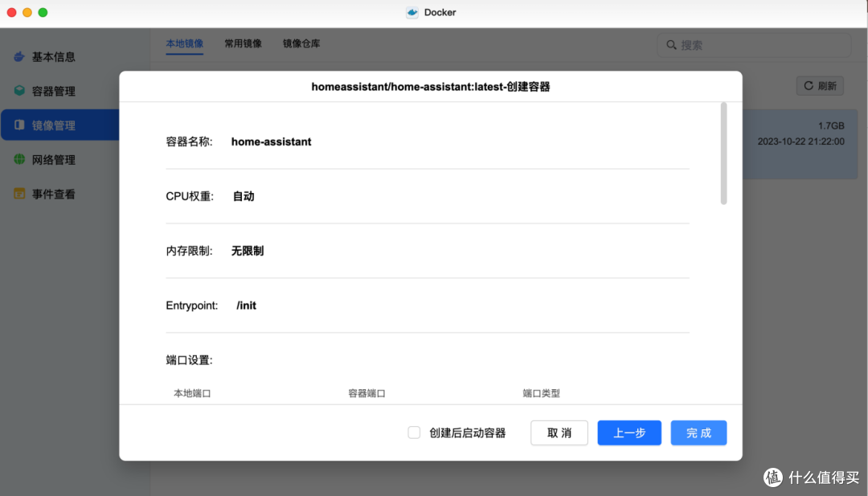Open 基本信息 in the sidebar

coord(53,56)
